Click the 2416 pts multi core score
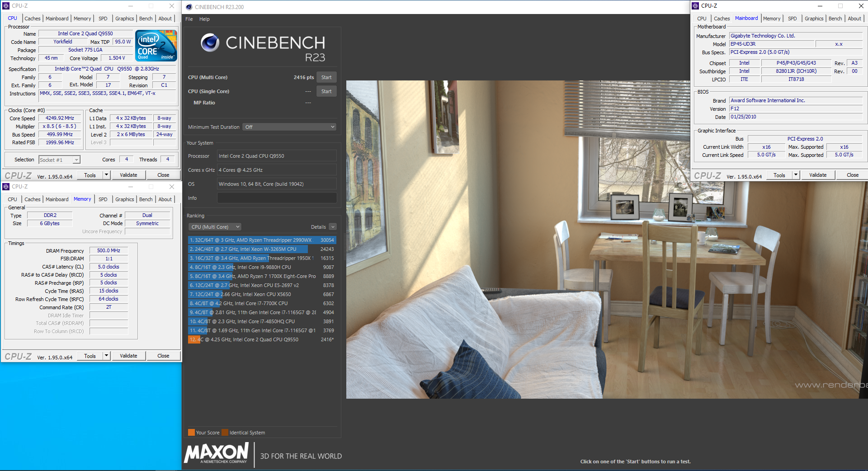This screenshot has width=868, height=471. click(304, 77)
